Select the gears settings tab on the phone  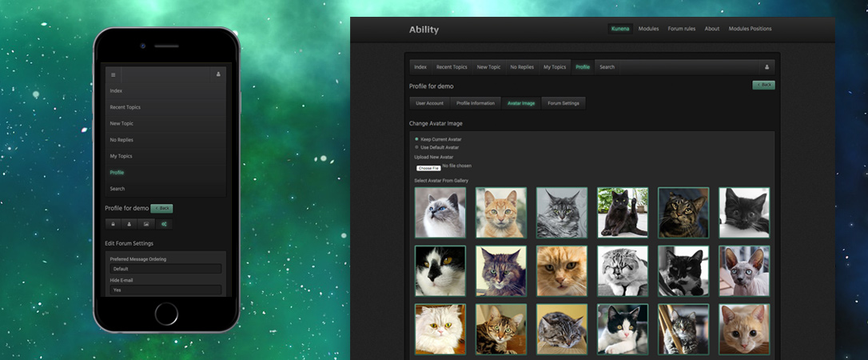[x=164, y=224]
